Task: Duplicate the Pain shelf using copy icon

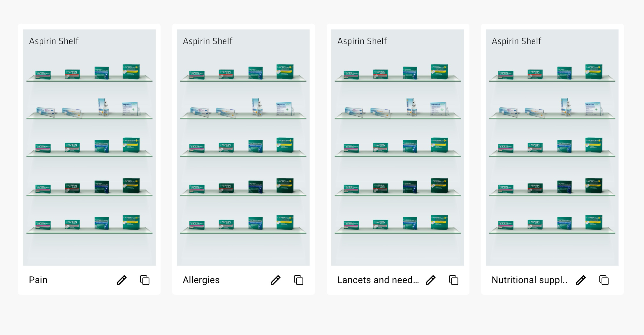Action: [145, 280]
